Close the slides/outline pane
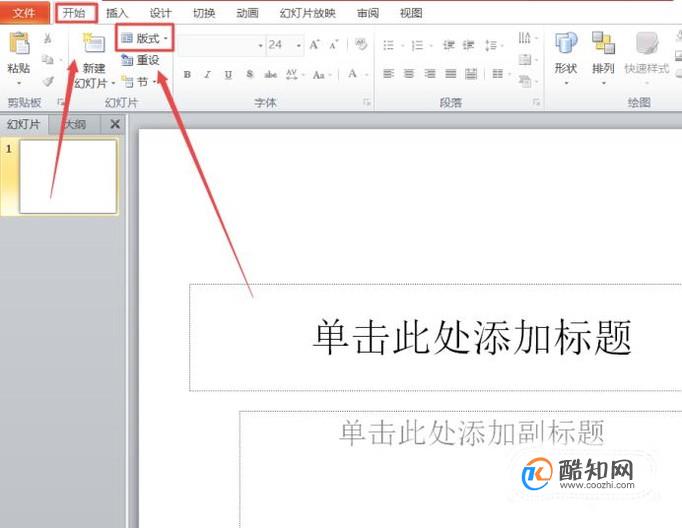This screenshot has width=682, height=528. [115, 124]
